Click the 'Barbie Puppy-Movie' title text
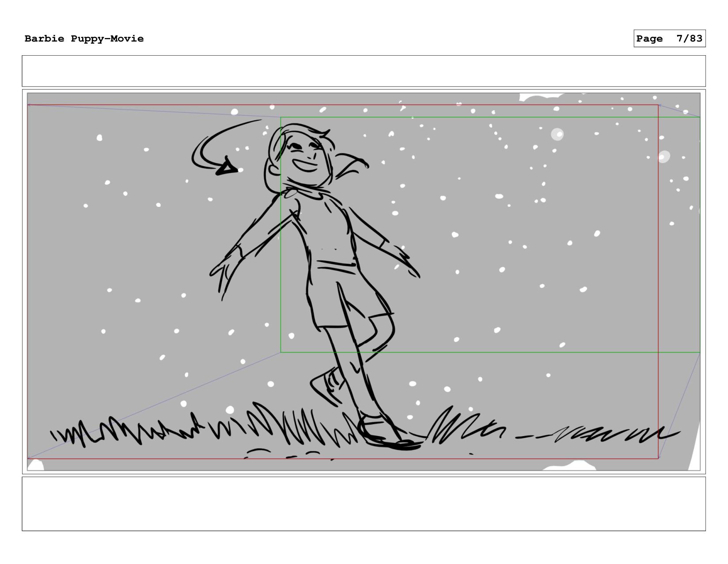The height and width of the screenshot is (564, 728). (x=84, y=39)
